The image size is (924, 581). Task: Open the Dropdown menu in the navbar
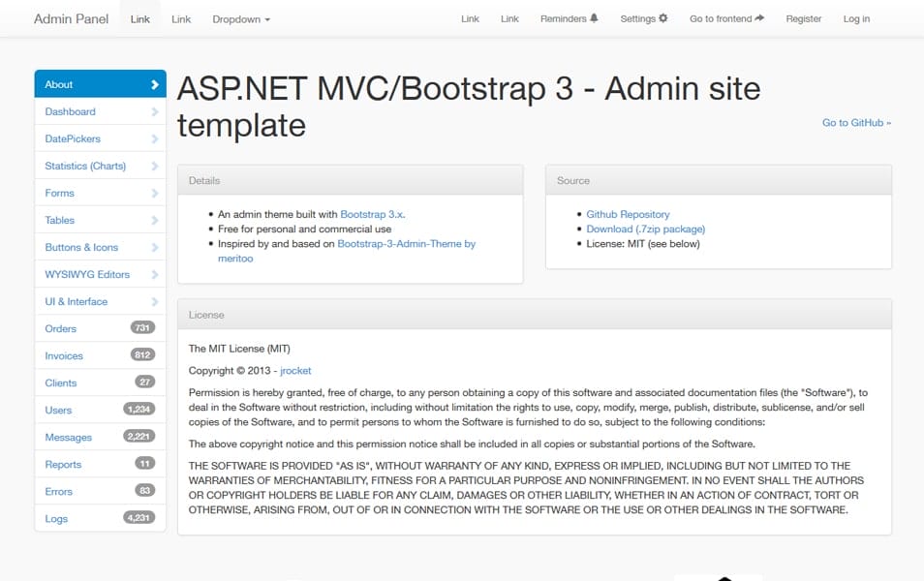pyautogui.click(x=240, y=18)
